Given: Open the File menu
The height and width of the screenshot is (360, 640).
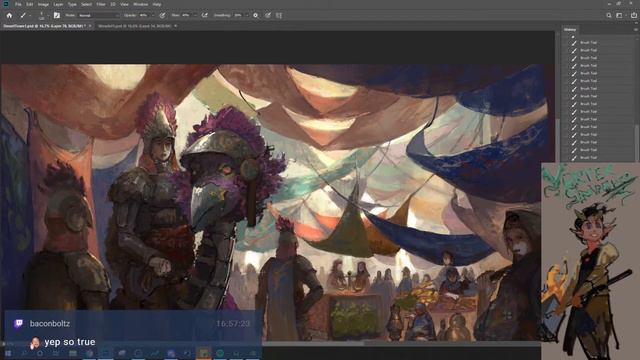Looking at the screenshot, I should [18, 4].
